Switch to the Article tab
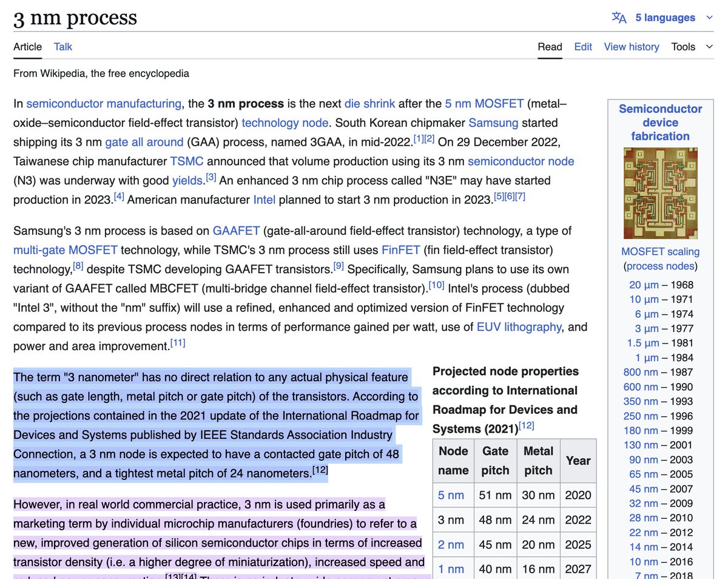 [27, 47]
